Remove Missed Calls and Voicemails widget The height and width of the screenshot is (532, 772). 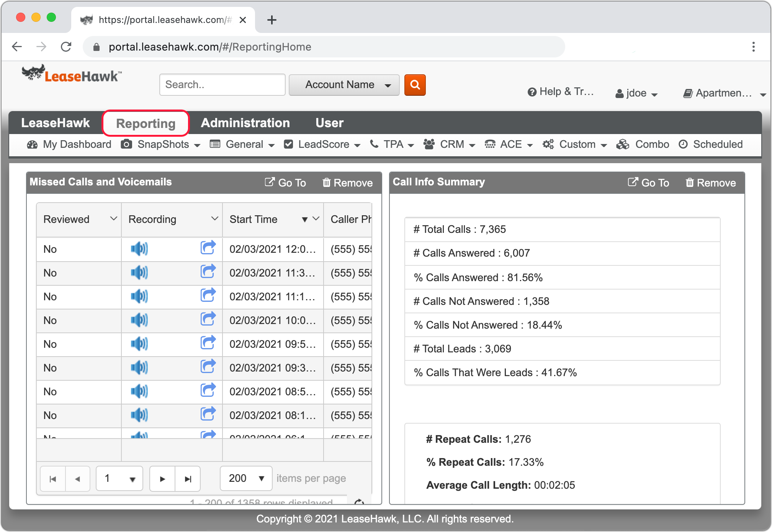[x=347, y=183]
